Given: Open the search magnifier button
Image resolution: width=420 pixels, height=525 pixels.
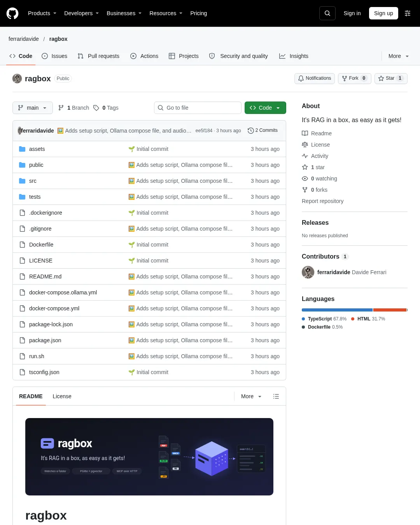Looking at the screenshot, I should (x=327, y=13).
